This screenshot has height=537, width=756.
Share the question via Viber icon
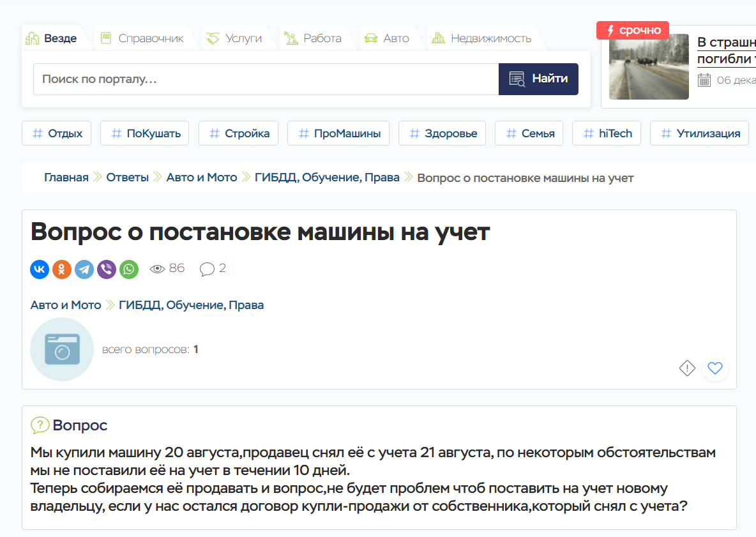[107, 269]
